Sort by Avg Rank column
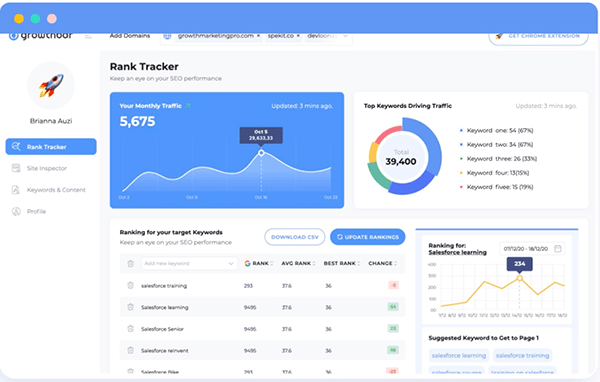The width and height of the screenshot is (600, 382). (298, 263)
